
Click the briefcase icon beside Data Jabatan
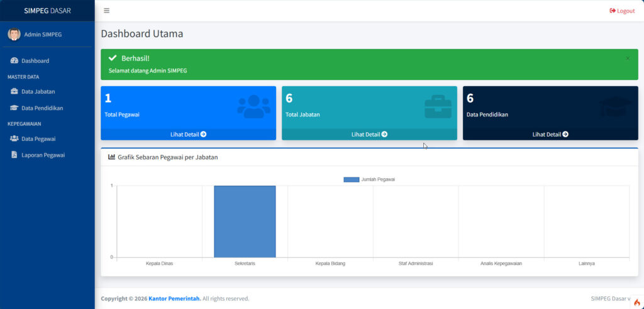point(14,91)
